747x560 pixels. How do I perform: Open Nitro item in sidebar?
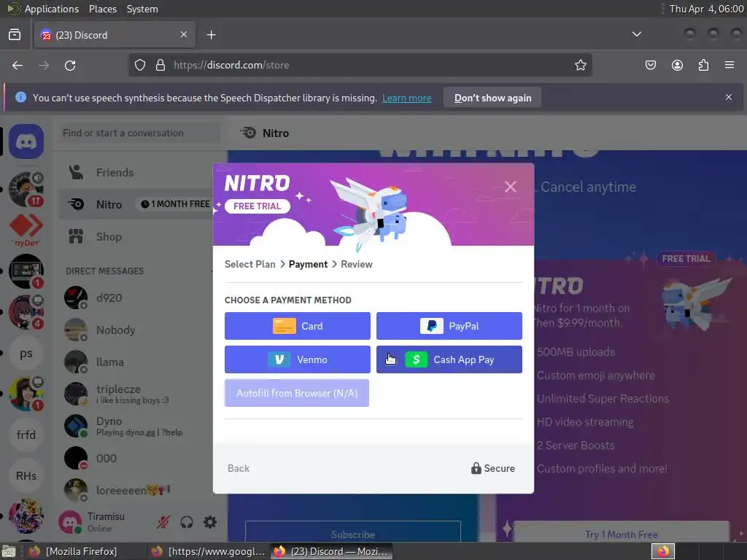click(136, 204)
